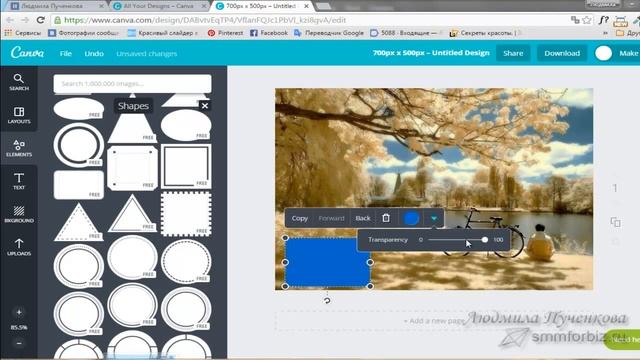Zoom out with the minus button

click(19, 343)
